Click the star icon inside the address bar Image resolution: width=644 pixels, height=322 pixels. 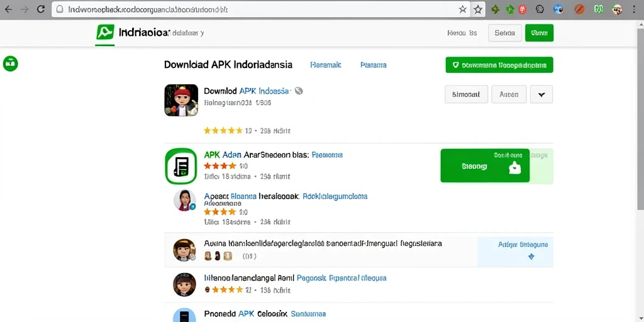pyautogui.click(x=462, y=9)
